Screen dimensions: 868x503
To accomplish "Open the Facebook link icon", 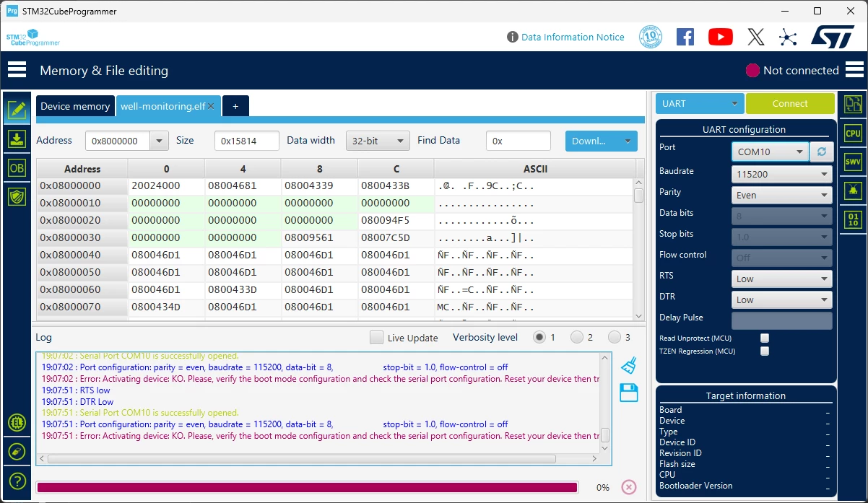I will pos(685,37).
